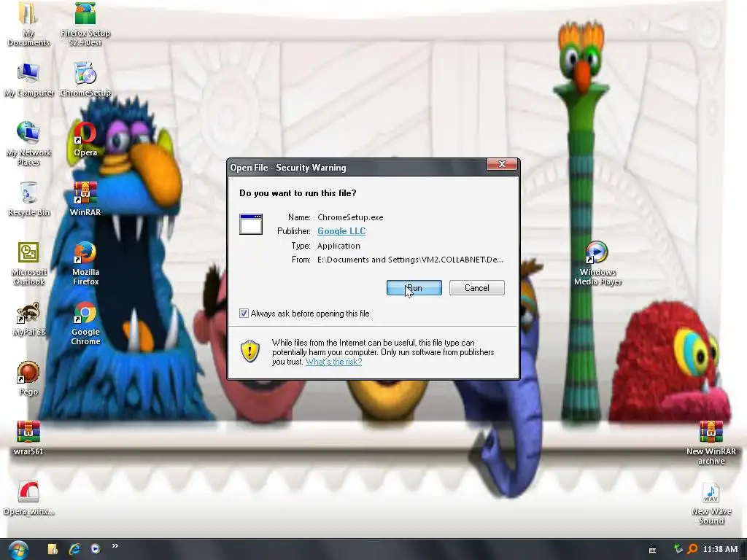Click the keyboard tray icon in taskbar
This screenshot has height=560, width=747.
[x=653, y=550]
